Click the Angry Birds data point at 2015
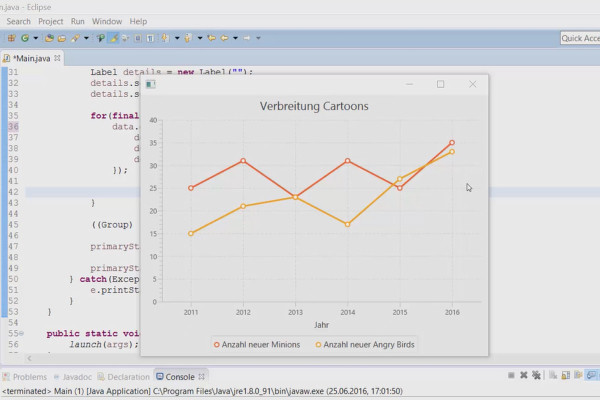Viewport: 600px width, 400px height. coord(399,179)
